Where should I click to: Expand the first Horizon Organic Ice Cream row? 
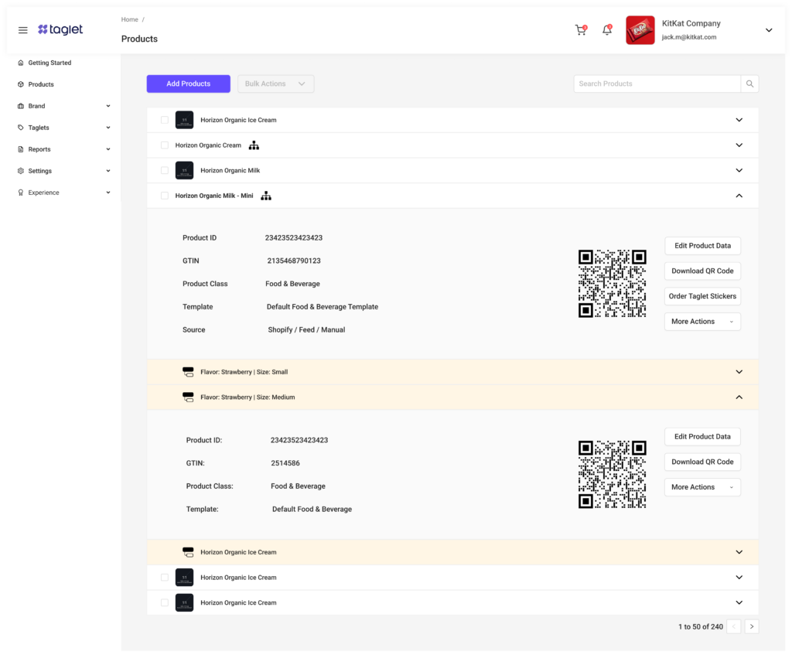pyautogui.click(x=739, y=120)
